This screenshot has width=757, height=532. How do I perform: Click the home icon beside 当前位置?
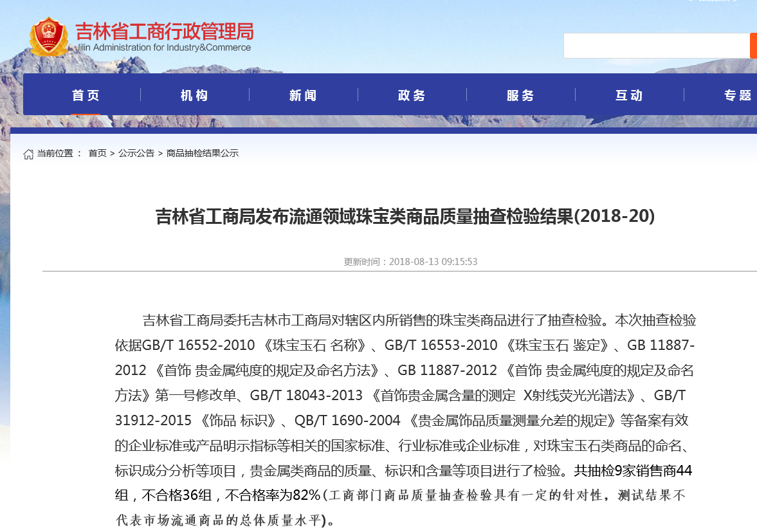click(28, 154)
